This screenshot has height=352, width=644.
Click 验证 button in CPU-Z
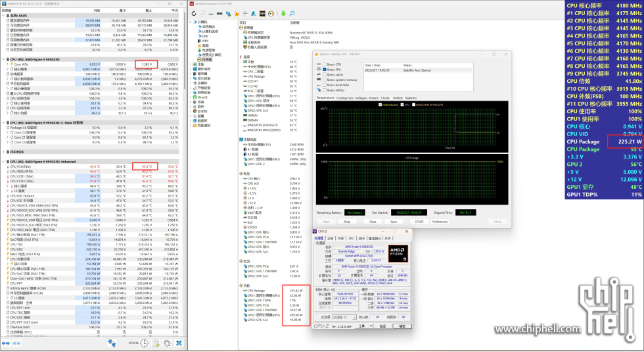[x=382, y=326]
